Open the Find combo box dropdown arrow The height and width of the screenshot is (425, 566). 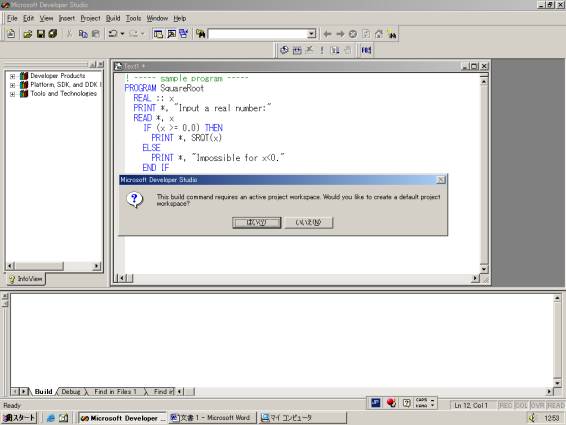[x=312, y=34]
